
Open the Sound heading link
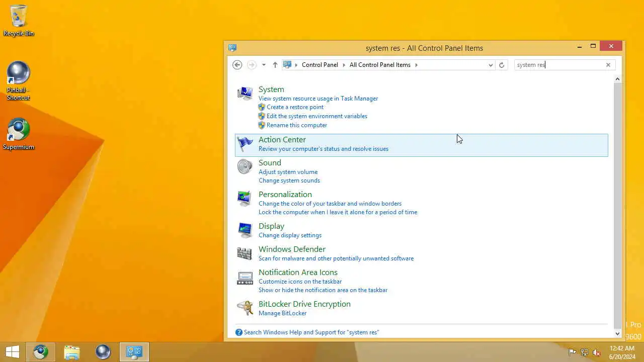[270, 162]
